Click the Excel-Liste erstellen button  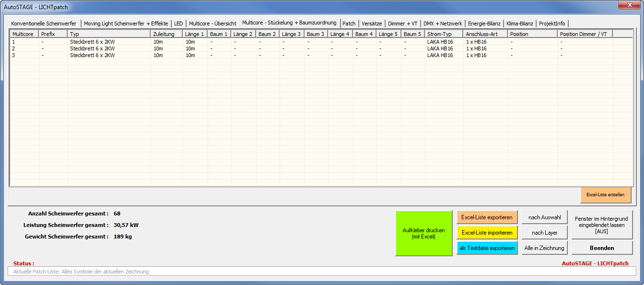coord(605,195)
